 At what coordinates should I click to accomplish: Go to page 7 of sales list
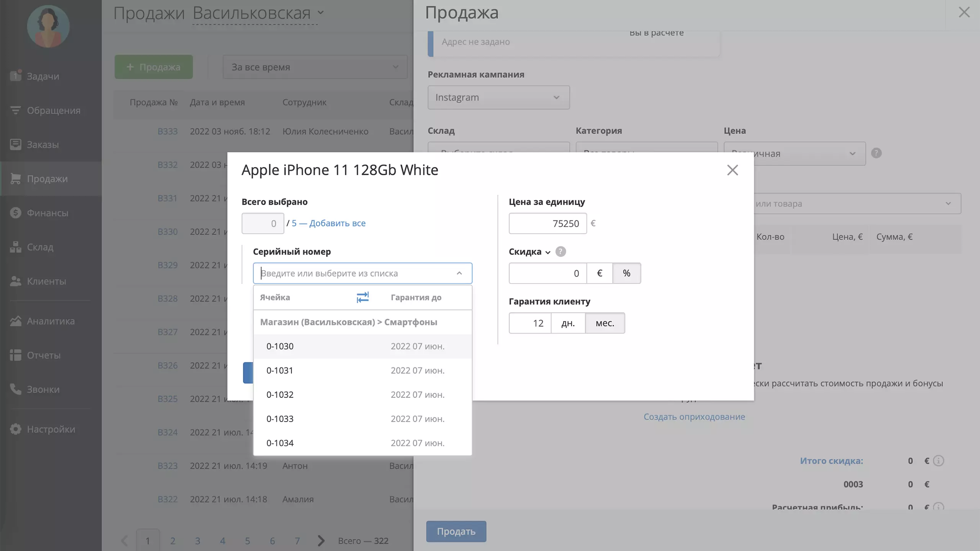pyautogui.click(x=297, y=541)
